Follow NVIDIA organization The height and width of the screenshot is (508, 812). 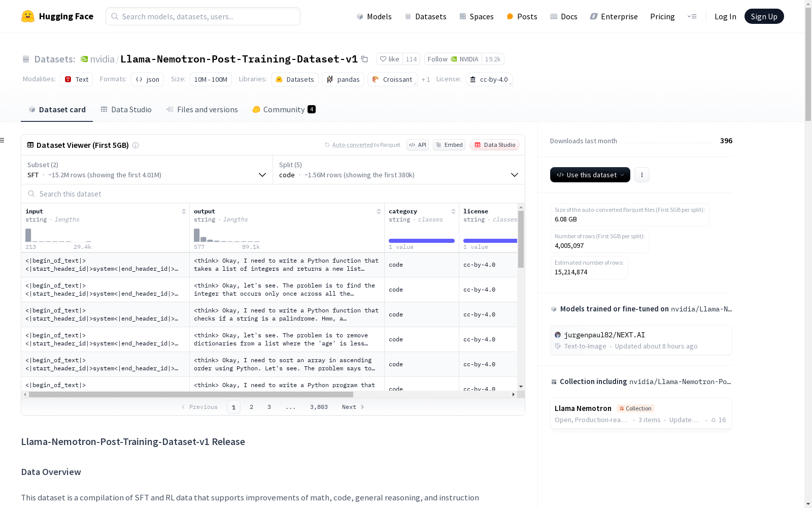[x=453, y=59]
